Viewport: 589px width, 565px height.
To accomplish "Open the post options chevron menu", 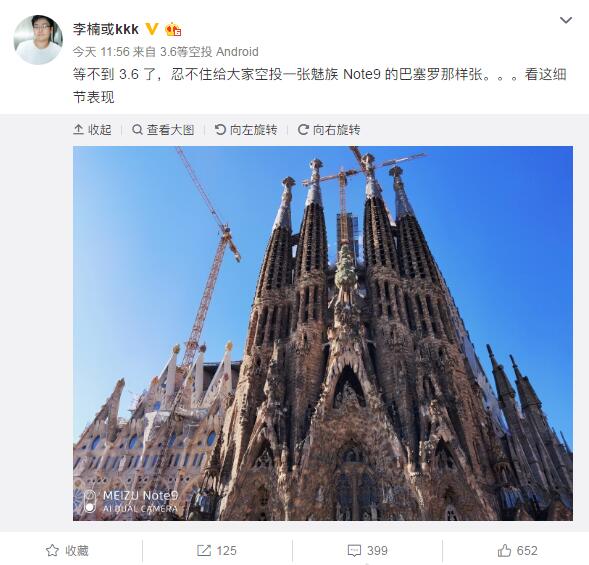I will point(566,20).
